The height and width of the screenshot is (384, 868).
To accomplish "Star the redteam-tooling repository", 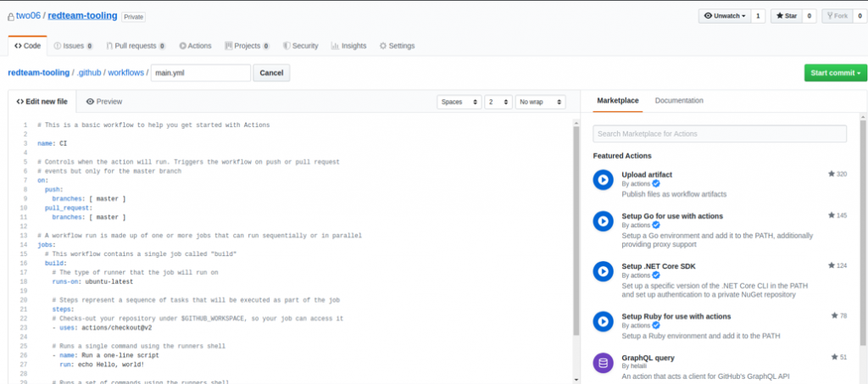I will (x=786, y=16).
